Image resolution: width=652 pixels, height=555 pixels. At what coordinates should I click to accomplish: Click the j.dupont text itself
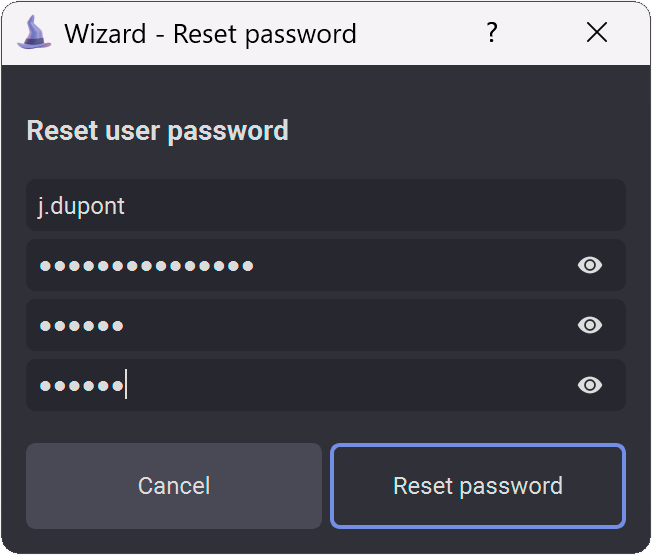pos(81,206)
